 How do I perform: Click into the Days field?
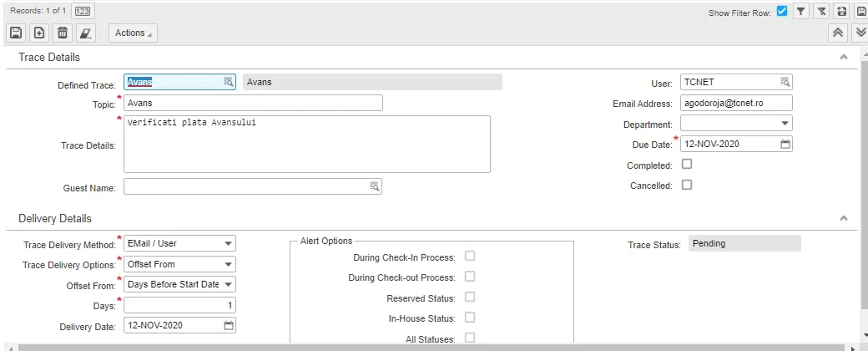(179, 306)
